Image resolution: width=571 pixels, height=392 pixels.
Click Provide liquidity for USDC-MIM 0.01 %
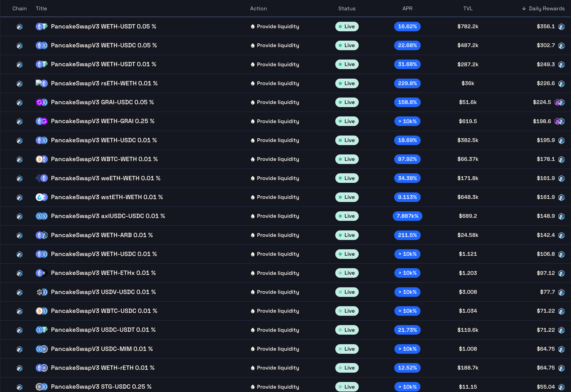pos(275,349)
